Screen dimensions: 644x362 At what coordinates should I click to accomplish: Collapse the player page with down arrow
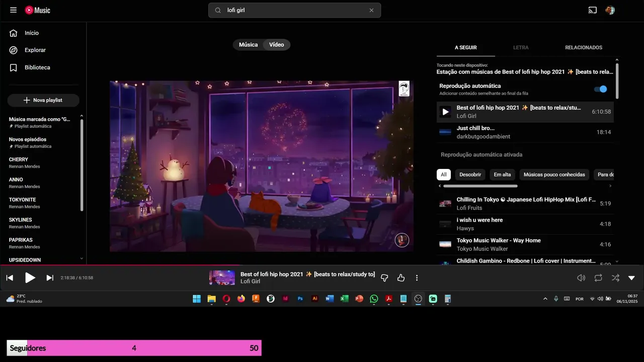[632, 278]
